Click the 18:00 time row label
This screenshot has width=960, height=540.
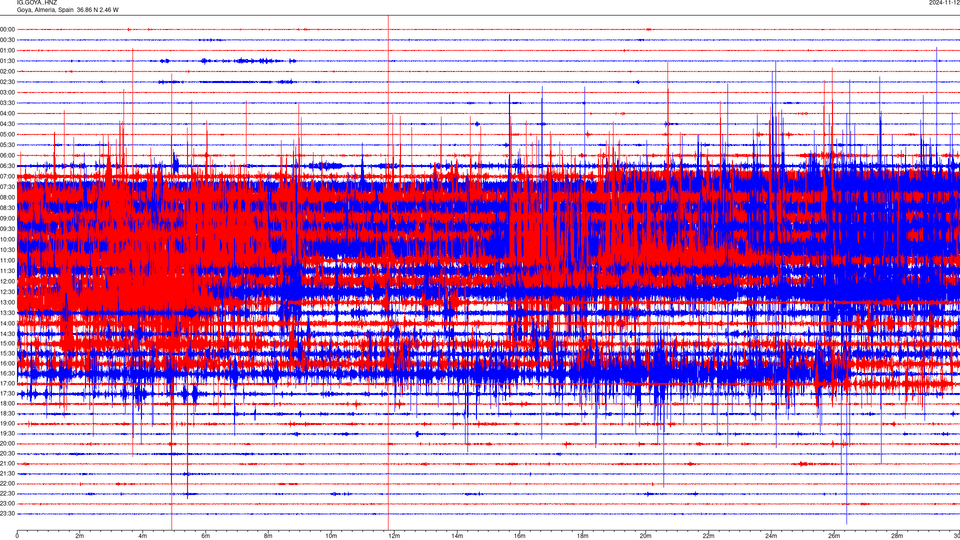pos(8,403)
